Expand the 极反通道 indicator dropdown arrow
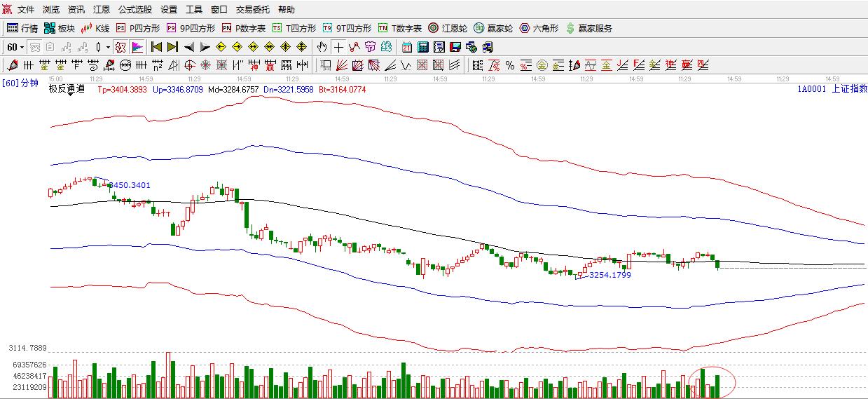The image size is (868, 399). pyautogui.click(x=70, y=95)
